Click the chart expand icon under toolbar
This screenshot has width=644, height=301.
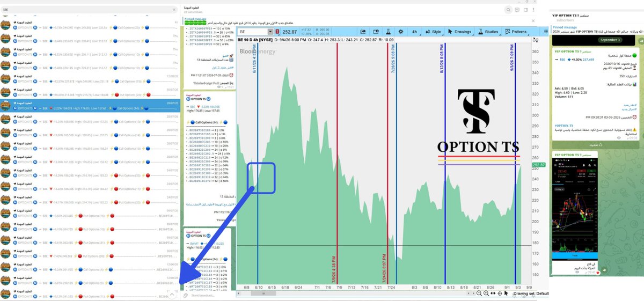[x=535, y=39]
